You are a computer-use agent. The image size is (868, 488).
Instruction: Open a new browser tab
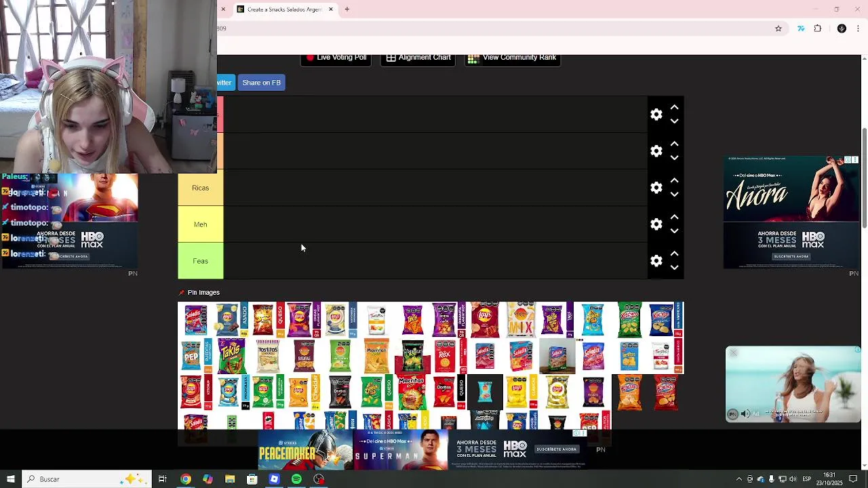[347, 9]
